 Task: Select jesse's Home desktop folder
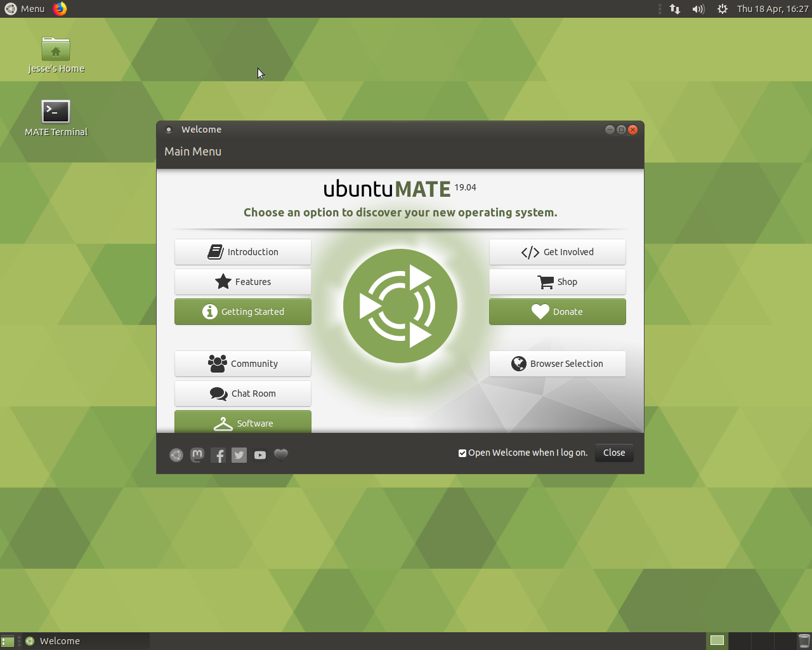[56, 55]
